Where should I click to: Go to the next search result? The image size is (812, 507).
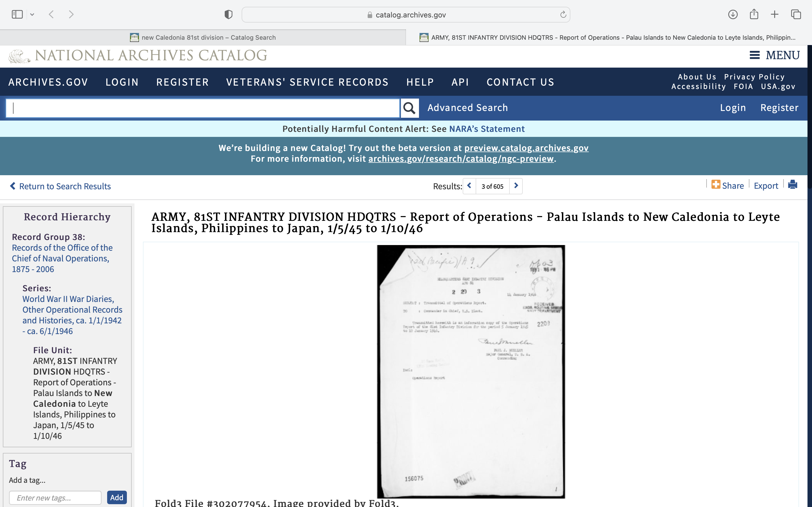click(x=516, y=186)
